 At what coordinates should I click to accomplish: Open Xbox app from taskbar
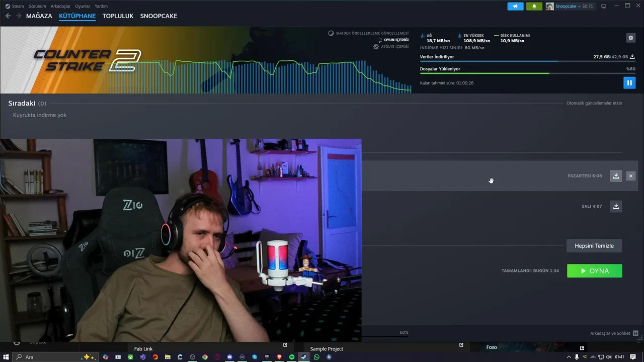tap(130, 357)
